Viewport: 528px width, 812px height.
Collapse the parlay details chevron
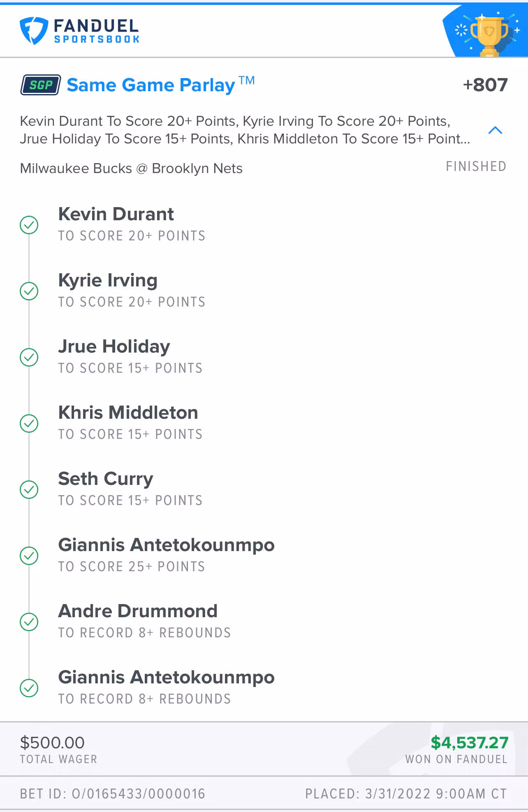pyautogui.click(x=495, y=130)
